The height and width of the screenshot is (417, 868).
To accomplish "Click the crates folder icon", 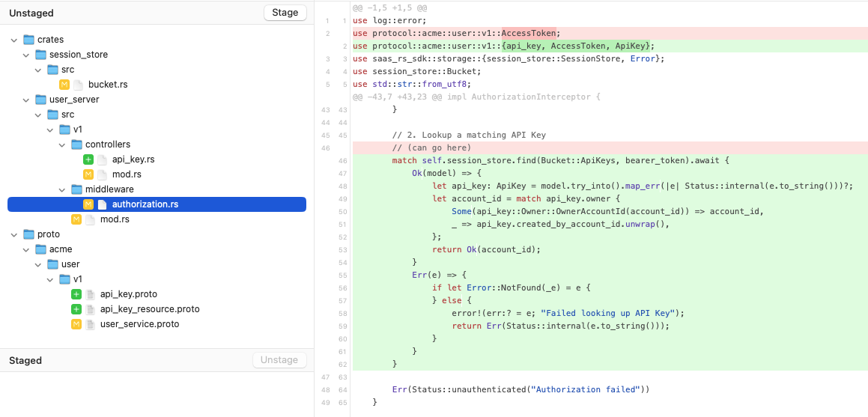I will pos(28,39).
